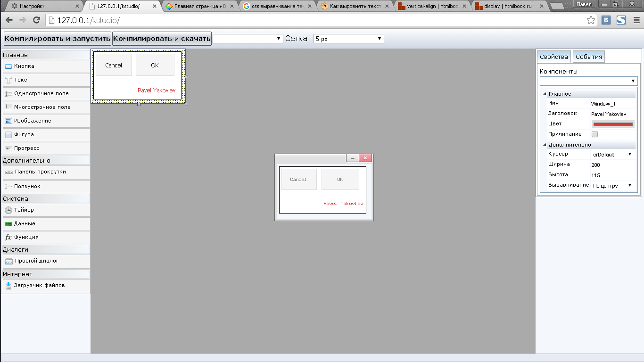Image resolution: width=644 pixels, height=362 pixels.
Task: Select the Кнопка button component icon
Action: [x=8, y=66]
